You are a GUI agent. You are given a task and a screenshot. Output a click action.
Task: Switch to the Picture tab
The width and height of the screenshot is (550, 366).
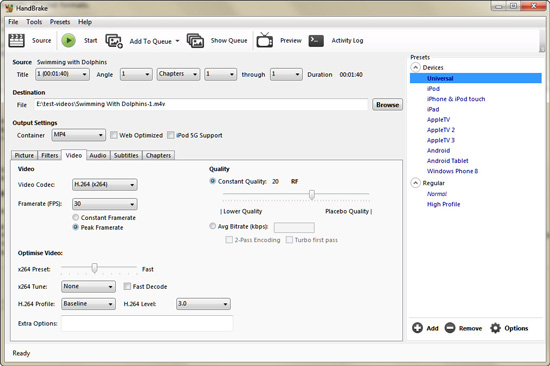24,155
